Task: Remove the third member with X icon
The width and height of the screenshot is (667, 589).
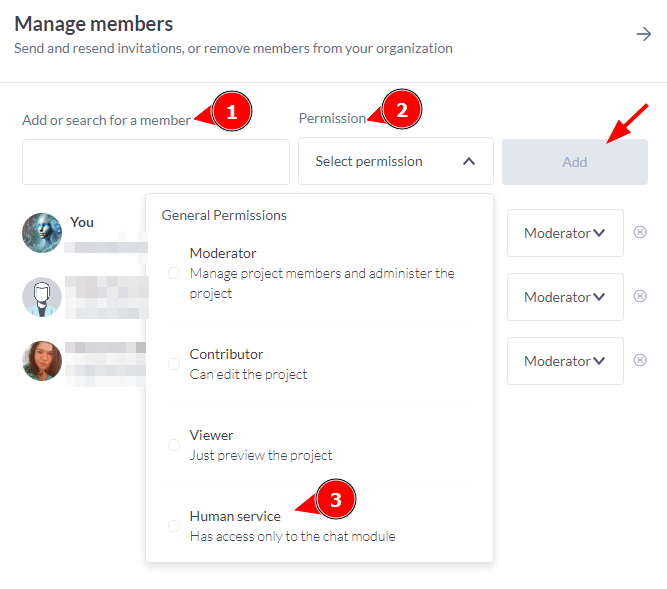Action: (x=640, y=360)
